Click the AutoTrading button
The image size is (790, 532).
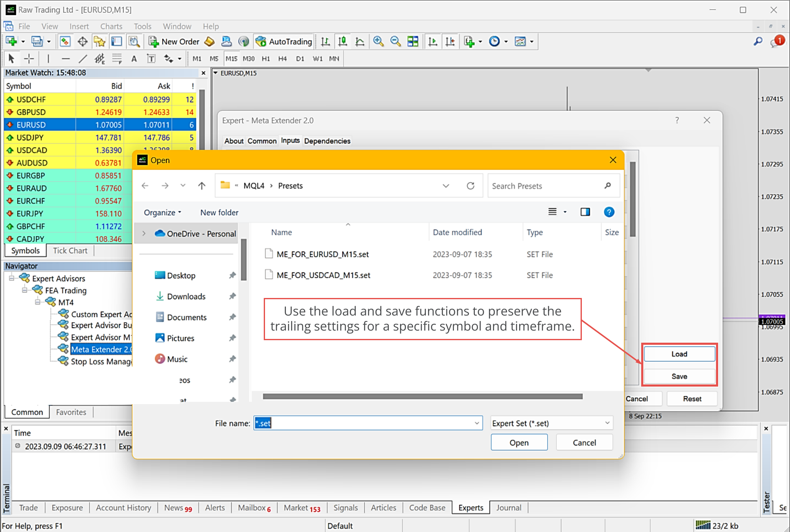(x=284, y=41)
